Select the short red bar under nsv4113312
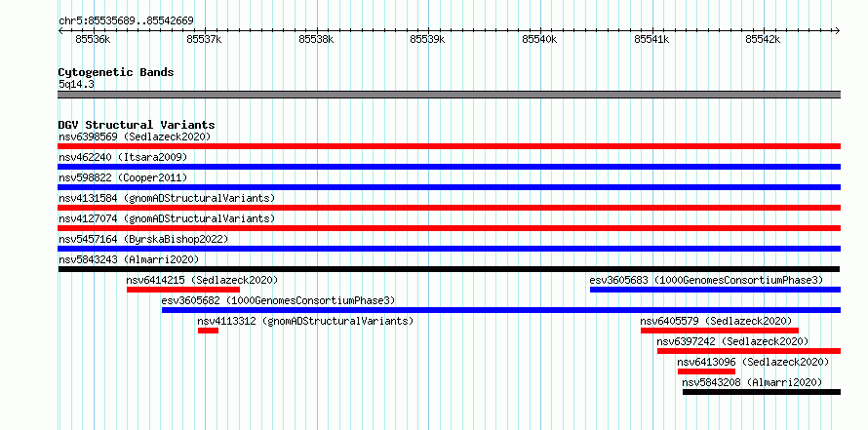Viewport: 868px width, 430px height. (208, 331)
